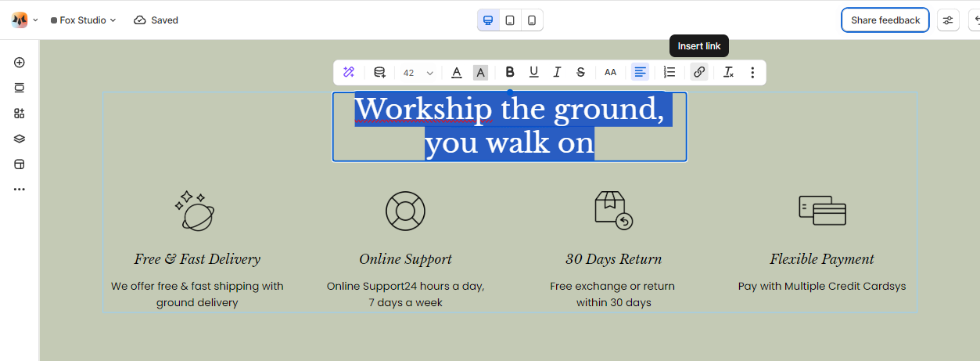Apply numbered list formatting

669,72
